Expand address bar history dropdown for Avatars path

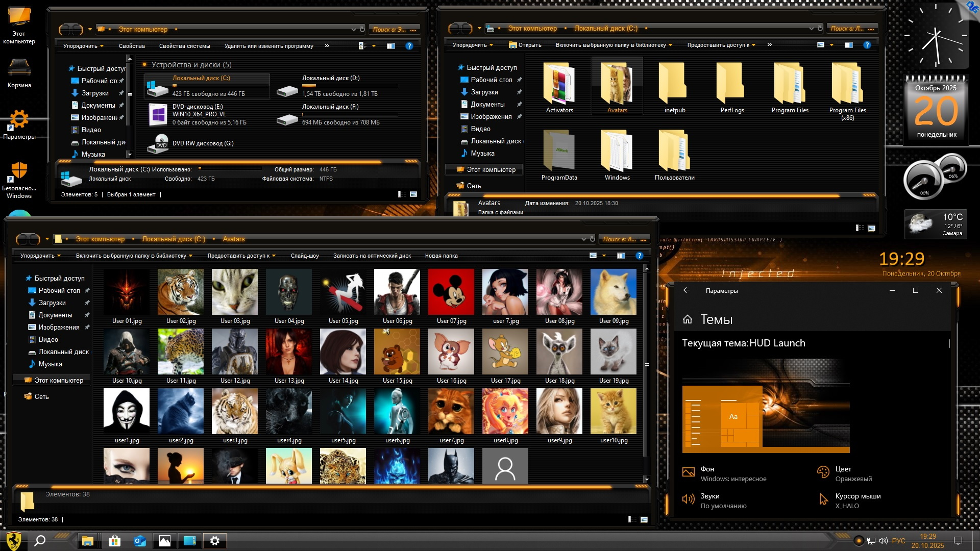coord(583,239)
